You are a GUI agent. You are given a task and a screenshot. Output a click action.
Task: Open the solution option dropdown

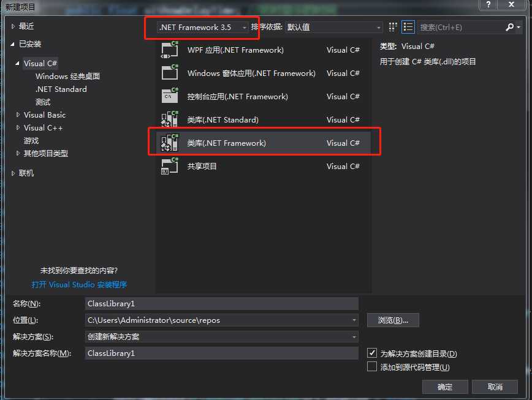click(354, 337)
